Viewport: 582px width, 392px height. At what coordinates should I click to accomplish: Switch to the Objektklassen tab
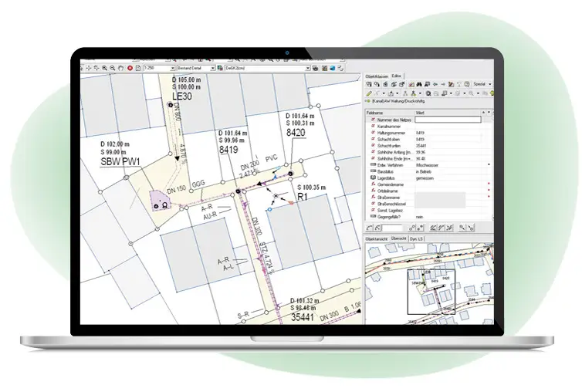pos(376,76)
